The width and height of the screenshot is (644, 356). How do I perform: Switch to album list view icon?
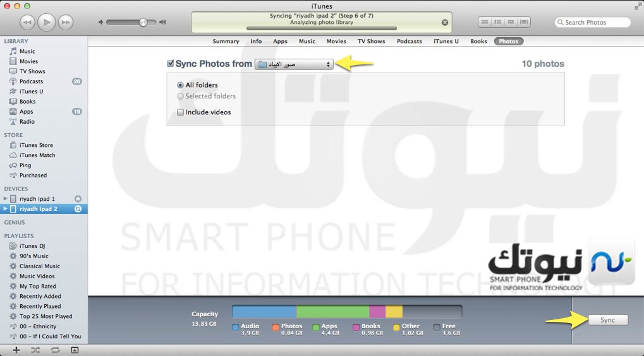pyautogui.click(x=498, y=22)
